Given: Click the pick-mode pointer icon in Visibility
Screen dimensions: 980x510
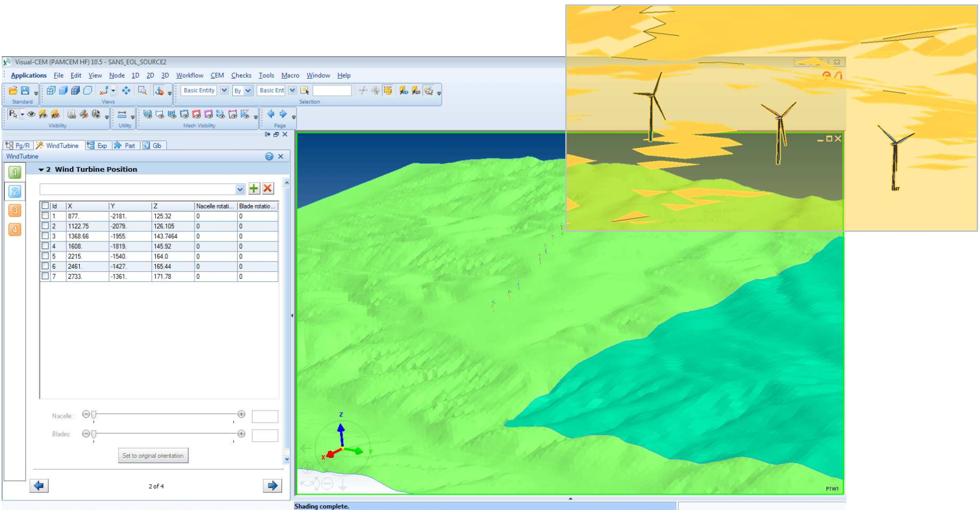Looking at the screenshot, I should pyautogui.click(x=13, y=114).
